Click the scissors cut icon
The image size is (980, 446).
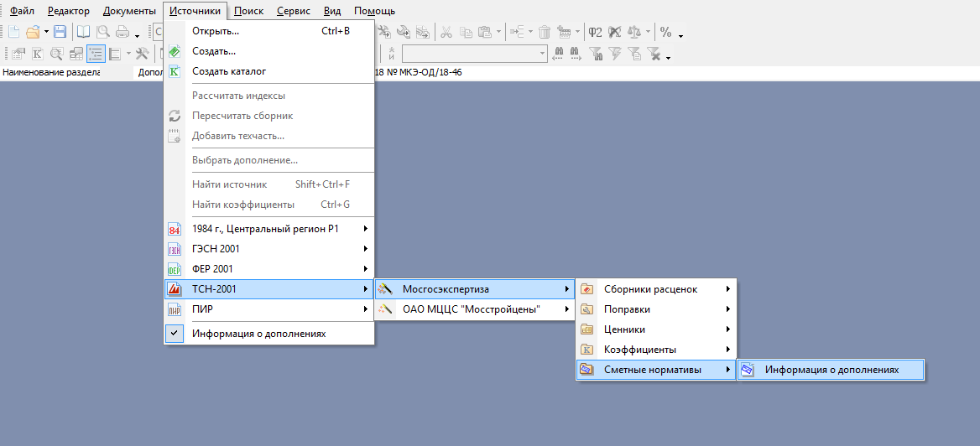(446, 32)
